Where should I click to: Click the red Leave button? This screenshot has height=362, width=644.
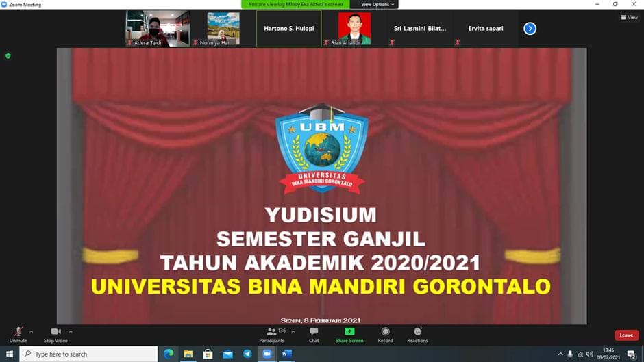coord(626,335)
